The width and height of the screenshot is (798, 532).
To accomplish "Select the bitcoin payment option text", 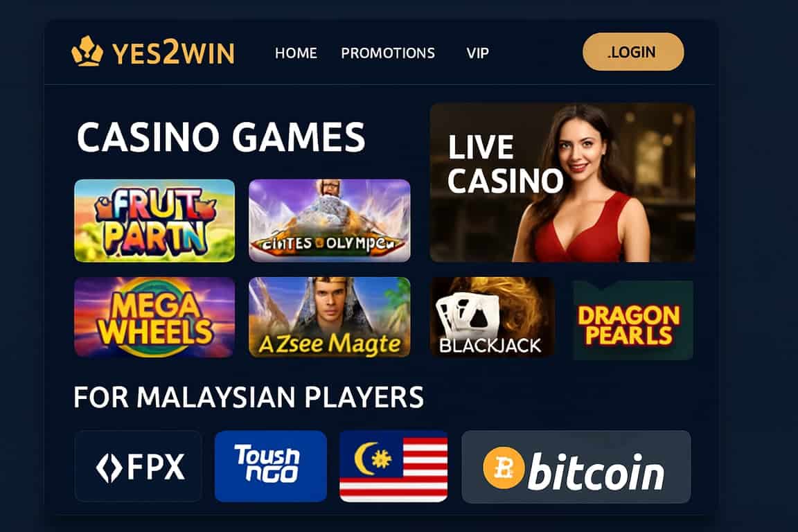I will [x=596, y=472].
